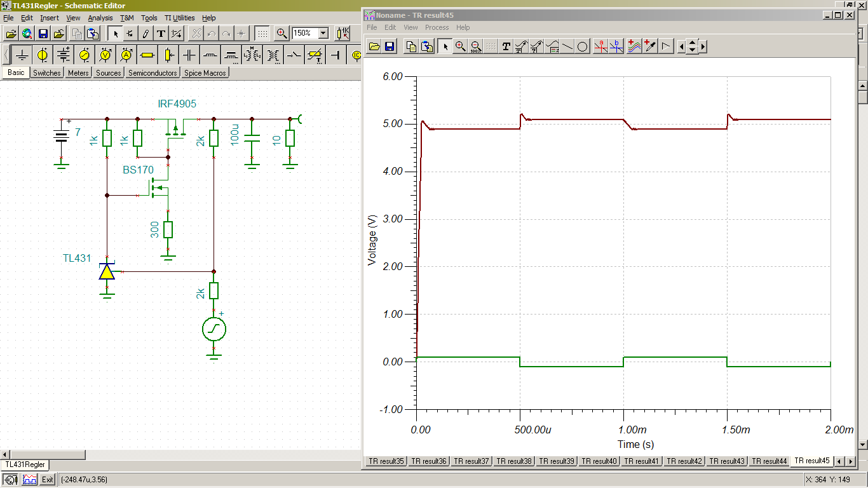
Task: Insert a voltmeter component
Action: coord(105,55)
